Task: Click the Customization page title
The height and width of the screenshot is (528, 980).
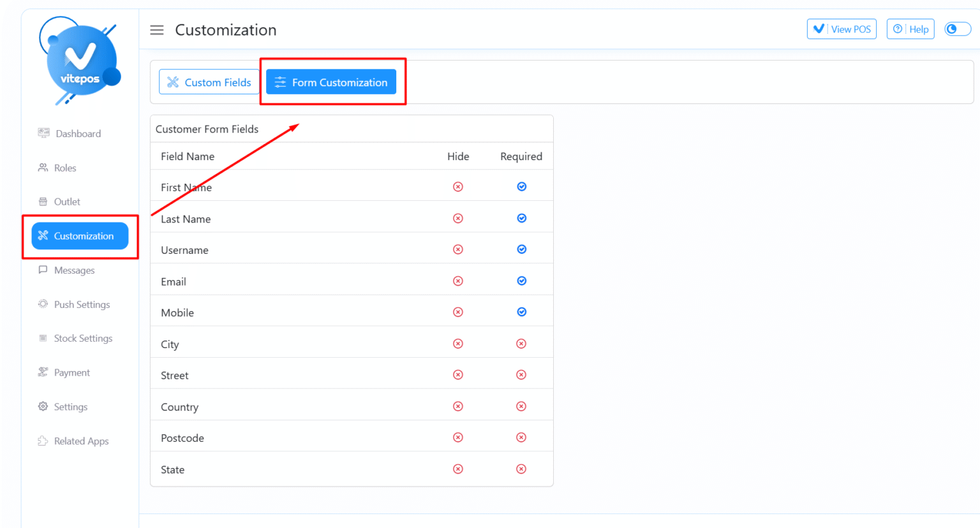Action: tap(226, 30)
